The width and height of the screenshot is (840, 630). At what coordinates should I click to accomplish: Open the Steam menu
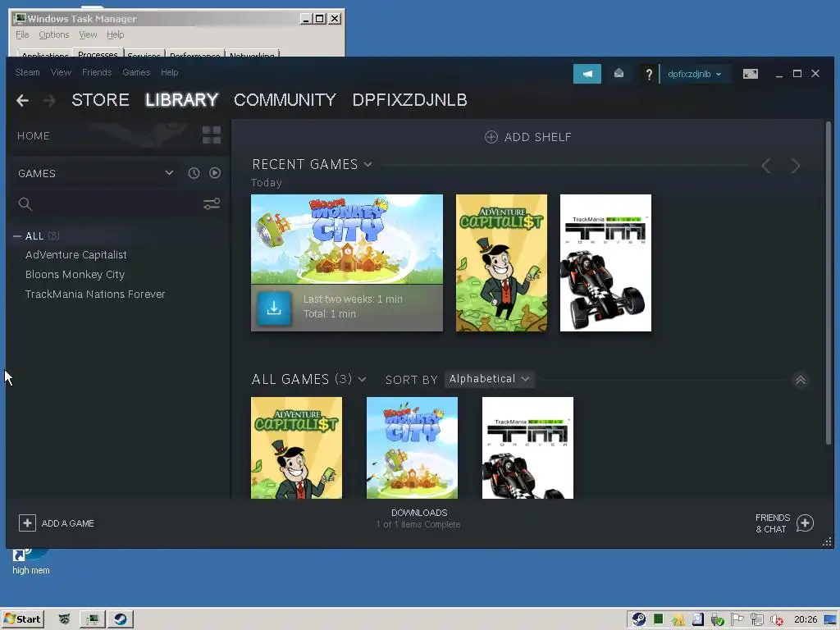coord(27,72)
